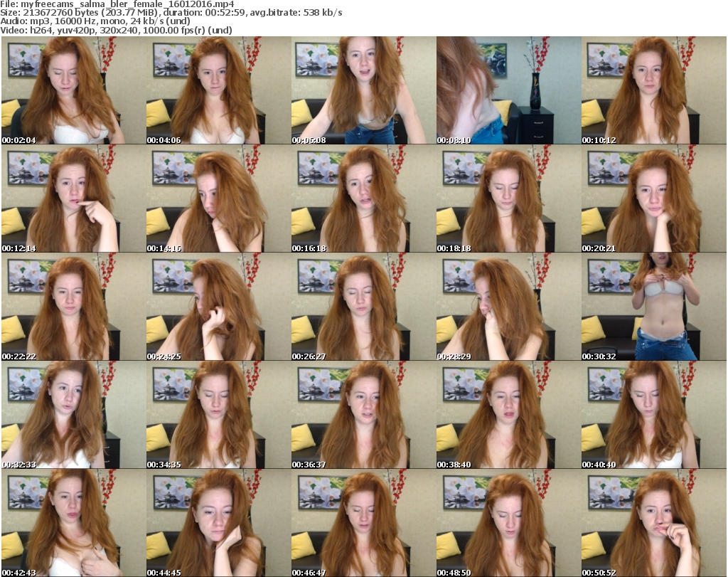728x577 pixels.
Task: Click the Audio mp3 info line
Action: pos(95,21)
